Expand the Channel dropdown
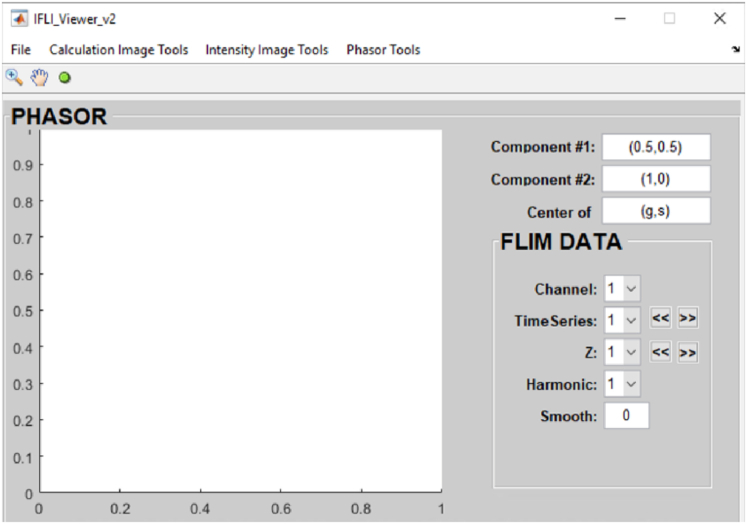The image size is (747, 524). click(622, 289)
